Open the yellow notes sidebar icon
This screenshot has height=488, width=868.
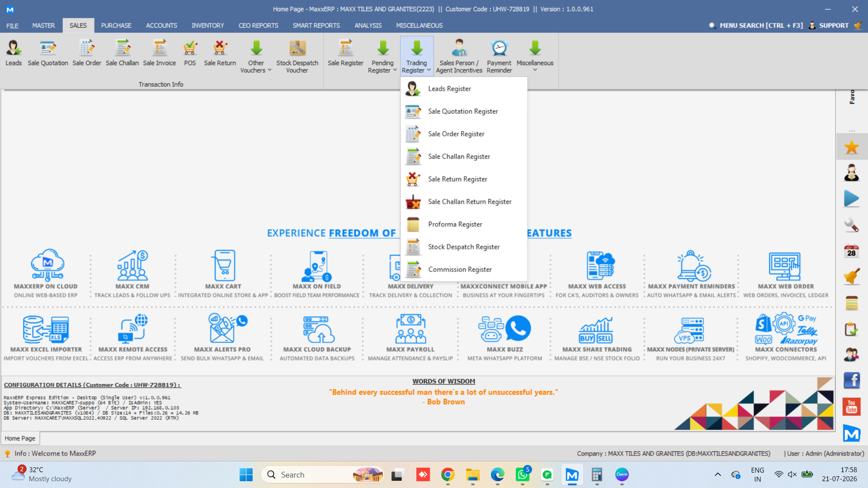(851, 303)
